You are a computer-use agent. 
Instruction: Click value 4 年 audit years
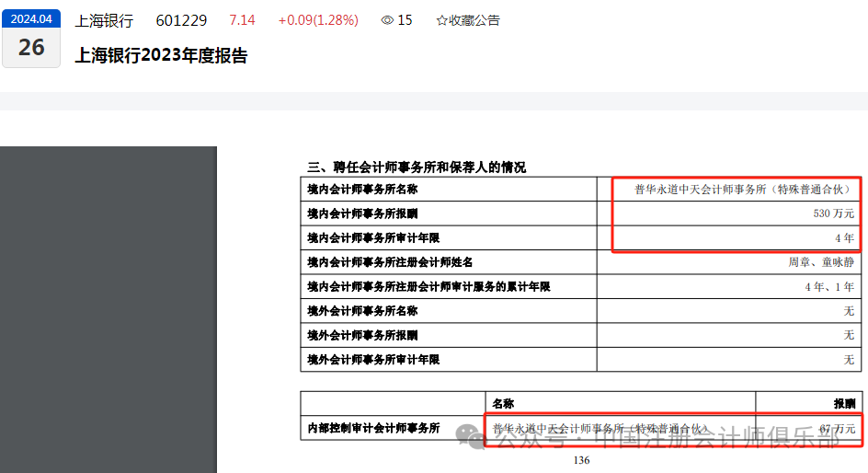coord(845,238)
